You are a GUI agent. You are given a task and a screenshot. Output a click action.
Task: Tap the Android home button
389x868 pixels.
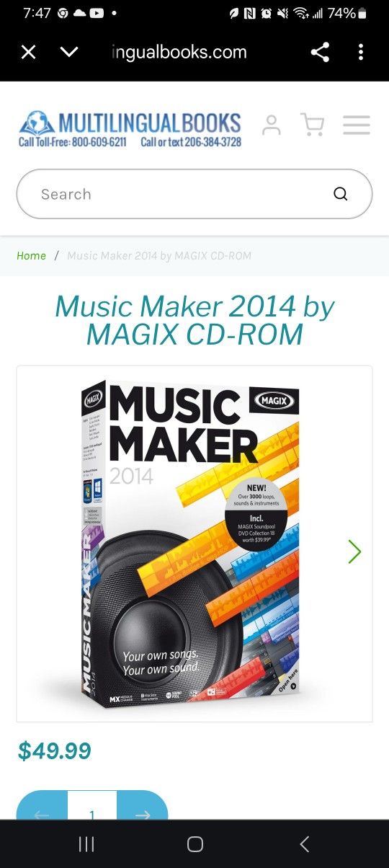click(x=194, y=844)
